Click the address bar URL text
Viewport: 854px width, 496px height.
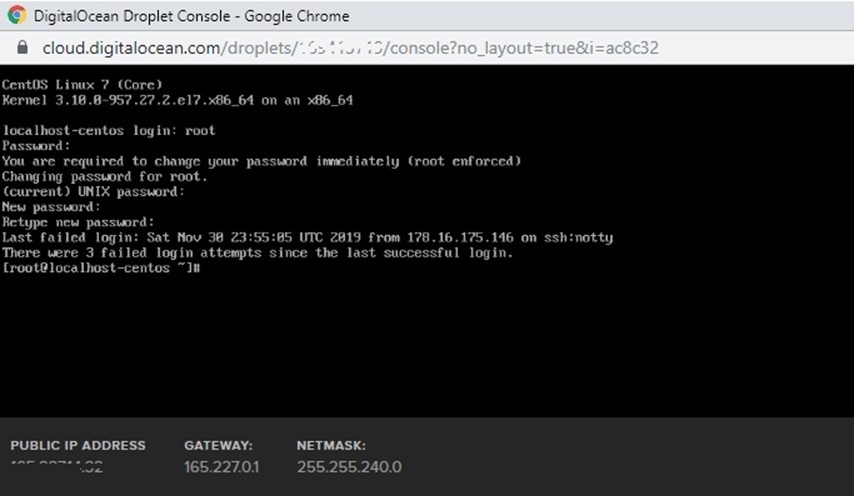click(x=350, y=48)
